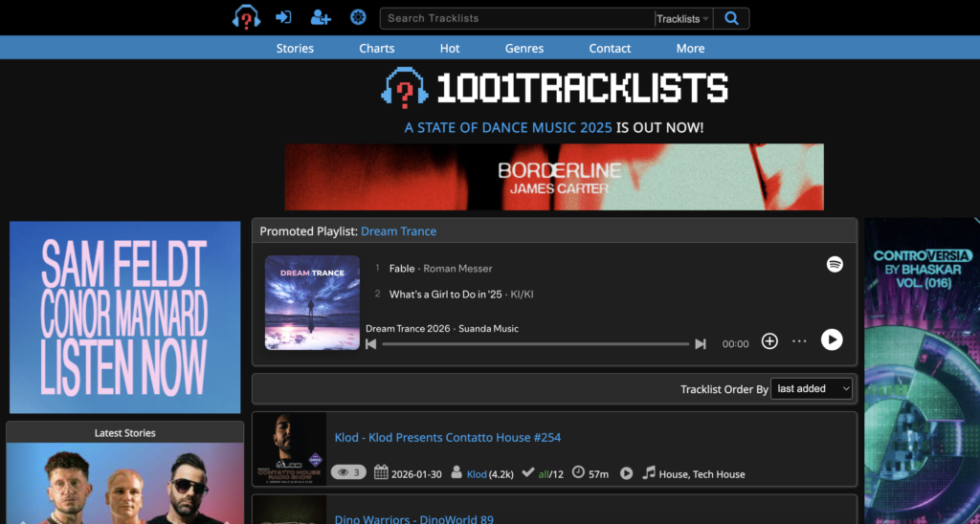Open Klod Presents Contatto House #254 link
The width and height of the screenshot is (980, 524).
pyautogui.click(x=447, y=437)
